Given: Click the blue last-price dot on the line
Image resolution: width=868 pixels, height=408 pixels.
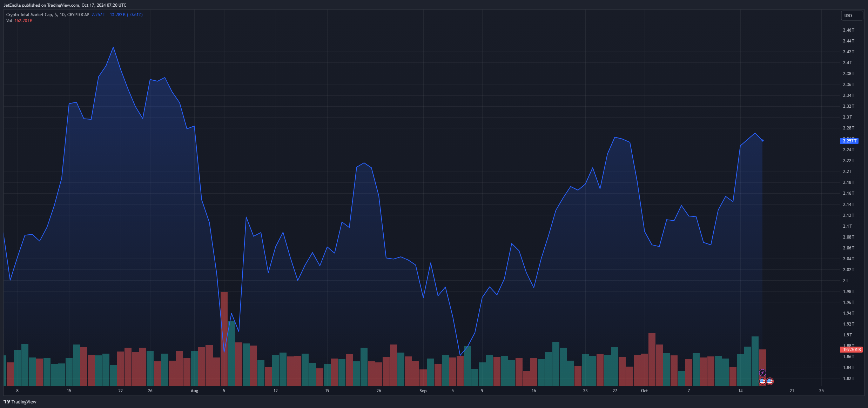Looking at the screenshot, I should pos(762,141).
